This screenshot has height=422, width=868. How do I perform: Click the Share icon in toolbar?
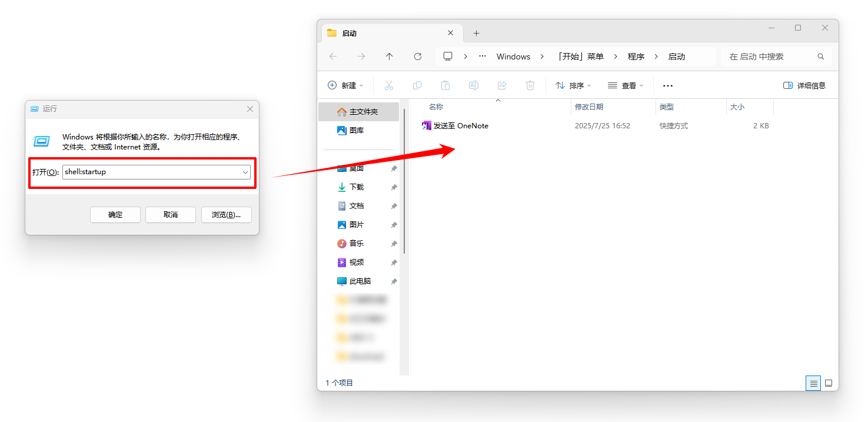point(502,85)
